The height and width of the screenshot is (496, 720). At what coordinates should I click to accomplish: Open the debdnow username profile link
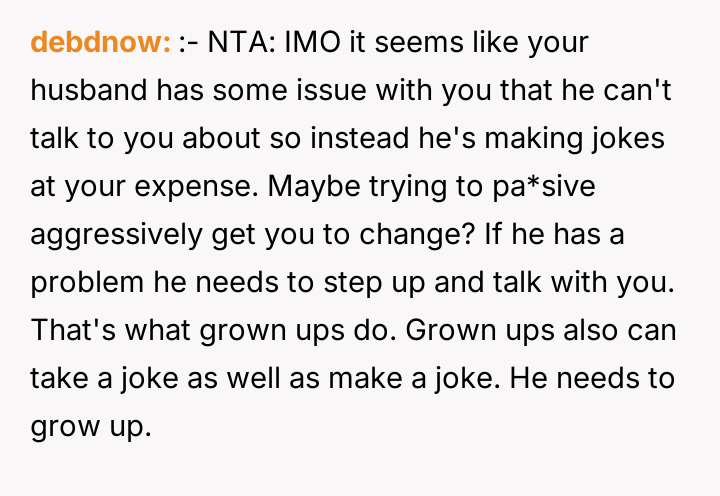(100, 45)
